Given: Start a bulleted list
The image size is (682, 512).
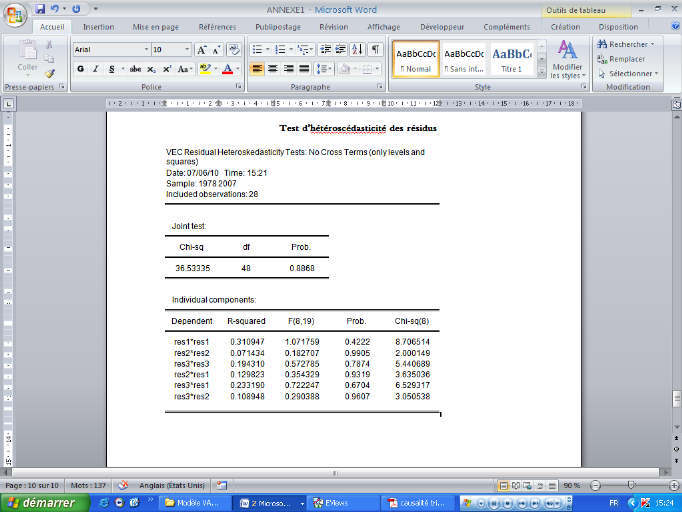Looking at the screenshot, I should pyautogui.click(x=259, y=49).
